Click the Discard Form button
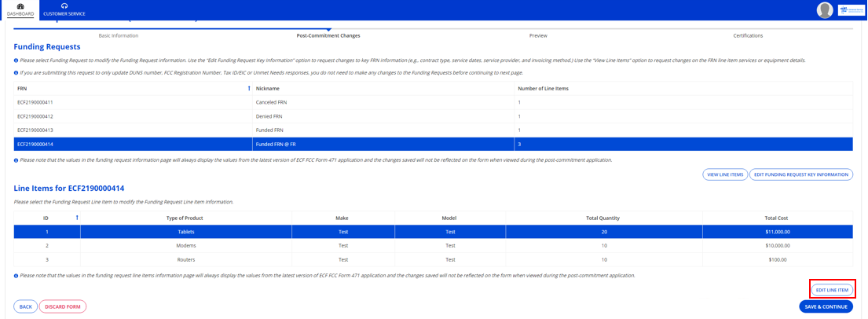 coord(63,306)
